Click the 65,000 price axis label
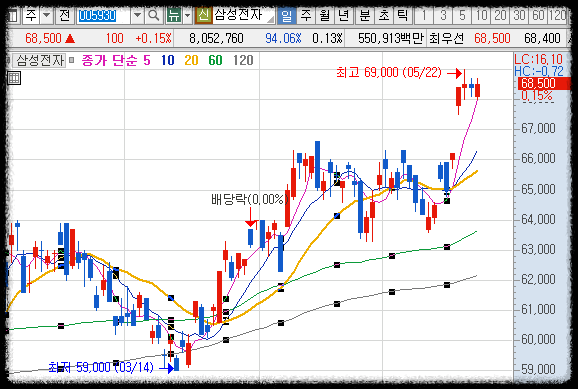This screenshot has width=578, height=389. click(539, 189)
